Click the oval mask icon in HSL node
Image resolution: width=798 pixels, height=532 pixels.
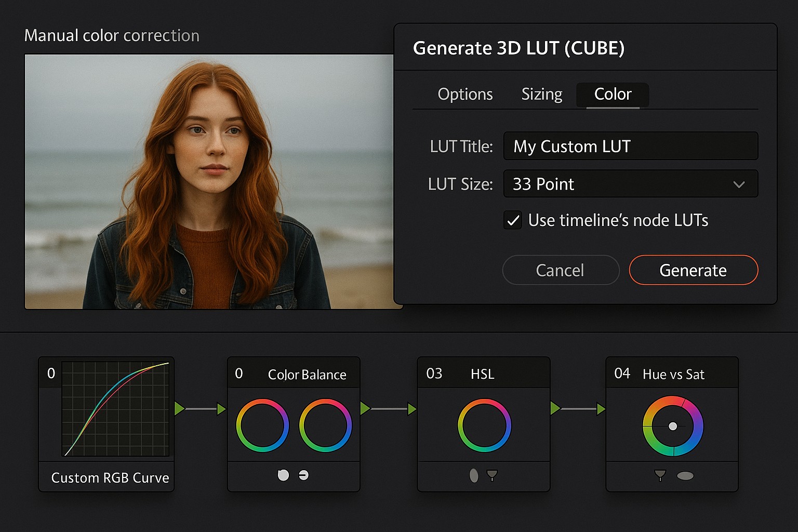[474, 475]
